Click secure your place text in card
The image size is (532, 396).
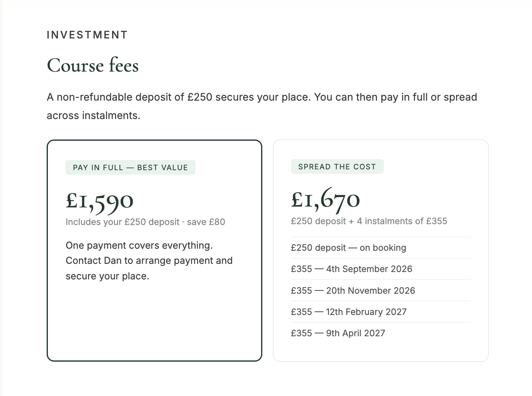point(107,276)
